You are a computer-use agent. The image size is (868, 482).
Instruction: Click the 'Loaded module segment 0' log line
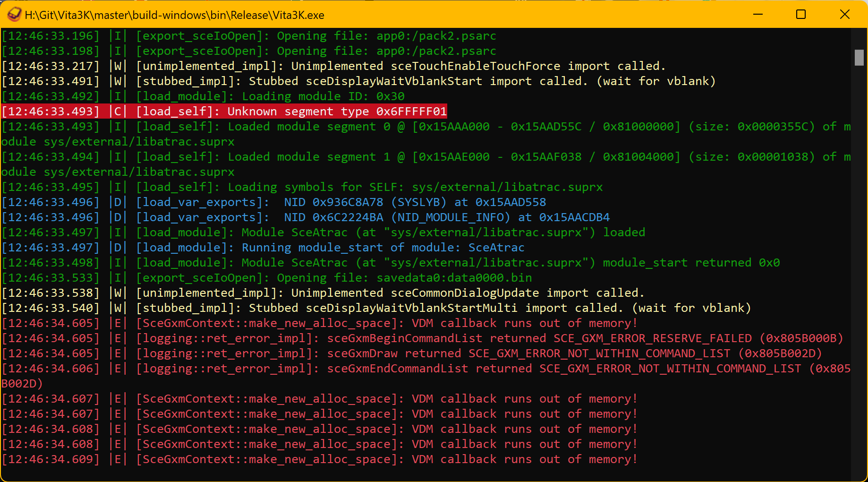[x=426, y=134]
